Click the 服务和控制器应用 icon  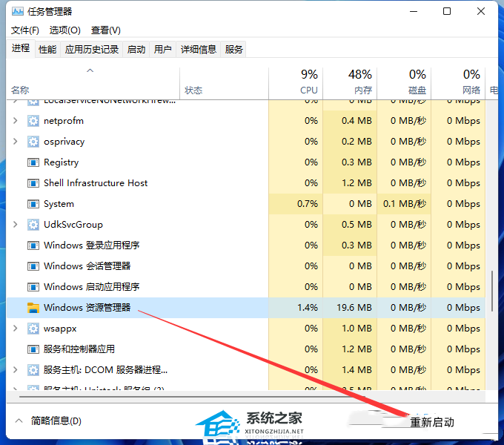(x=33, y=349)
